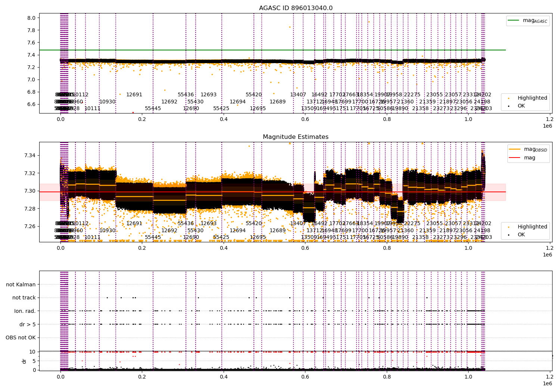
Task: Click obsid label 12695 in top plot
Action: click(258, 109)
